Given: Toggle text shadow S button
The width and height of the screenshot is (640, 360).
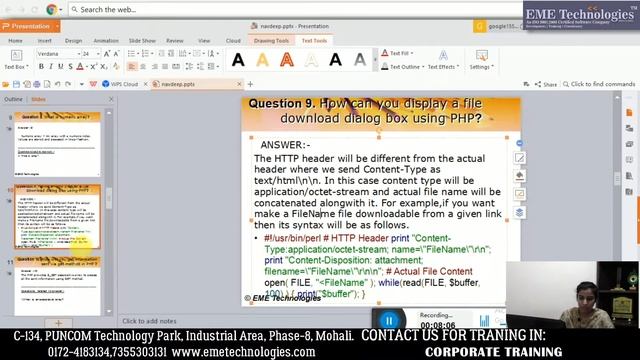Looking at the screenshot, I should (71, 67).
